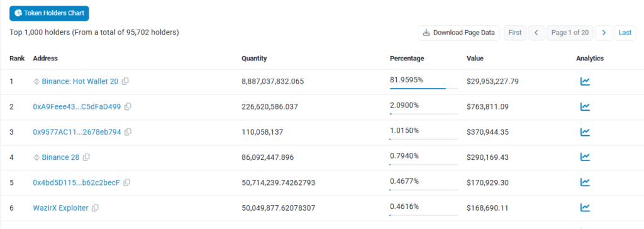
Task: Jump to First page of holders
Action: coord(515,33)
